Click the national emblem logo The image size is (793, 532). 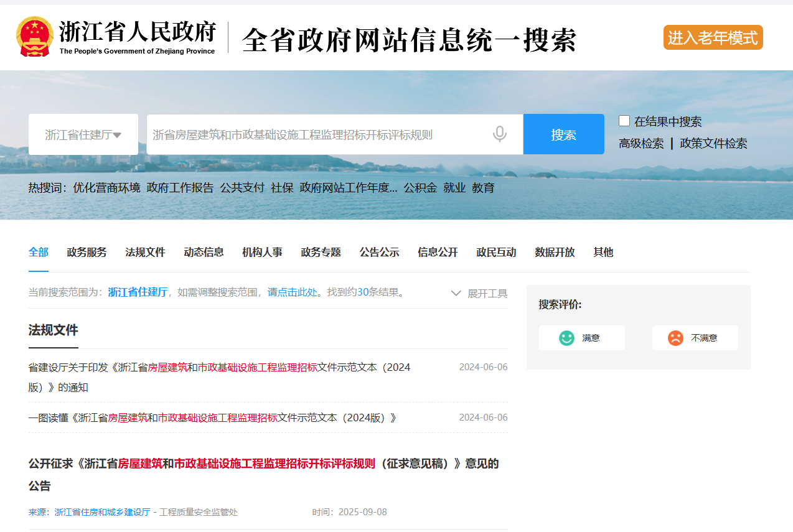coord(36,35)
